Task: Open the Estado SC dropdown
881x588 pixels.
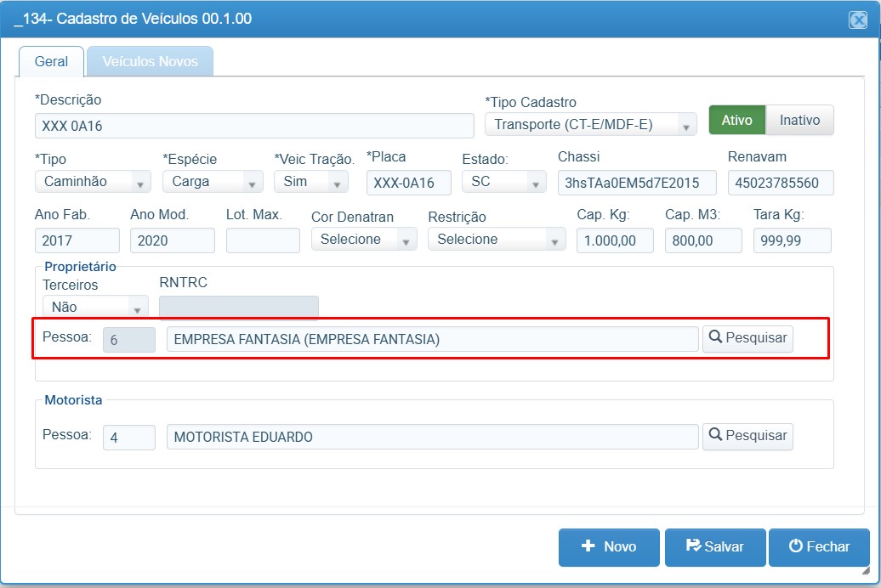Action: point(504,182)
